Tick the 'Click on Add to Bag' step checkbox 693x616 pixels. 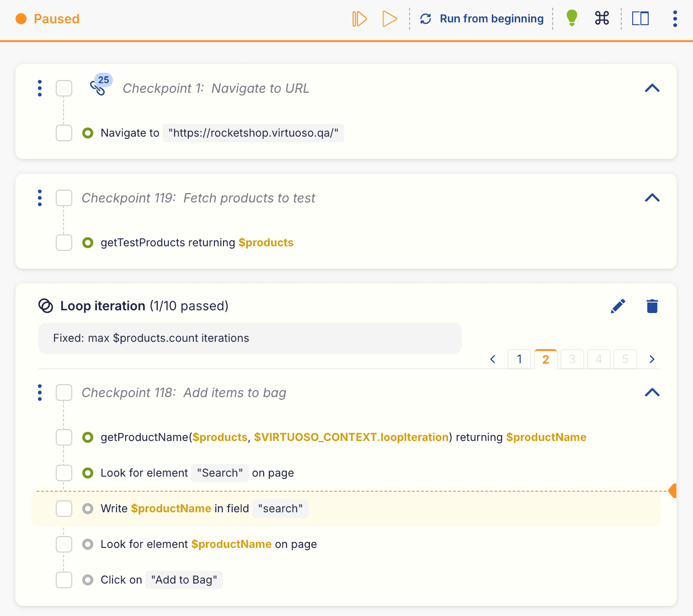click(x=64, y=579)
